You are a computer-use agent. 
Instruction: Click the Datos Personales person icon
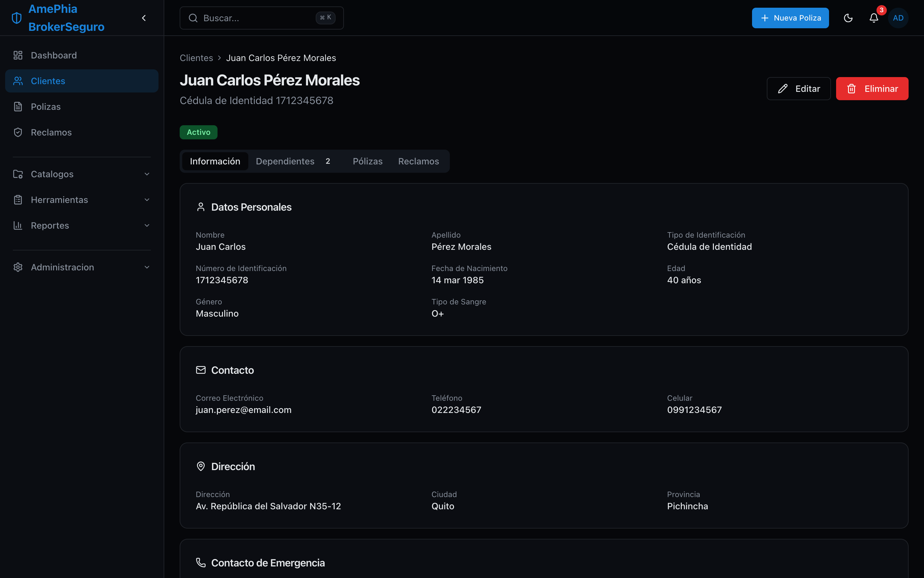[x=201, y=207]
